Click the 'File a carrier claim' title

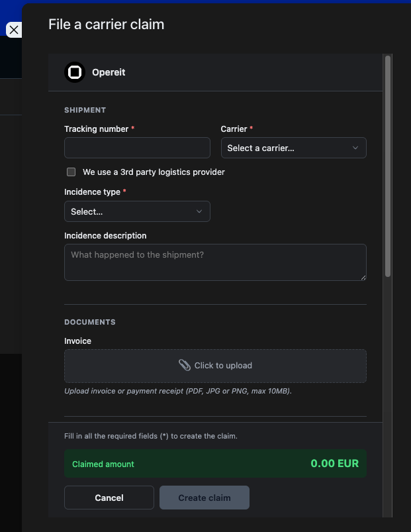coord(107,25)
